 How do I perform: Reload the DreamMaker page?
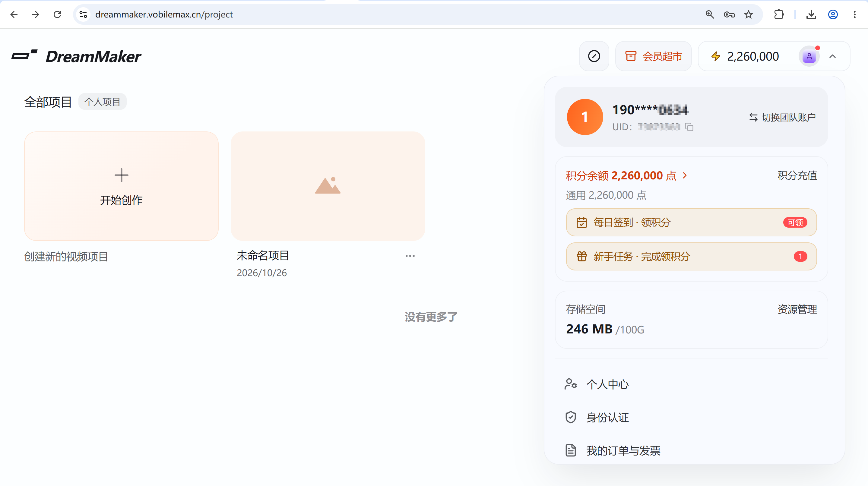click(x=57, y=14)
